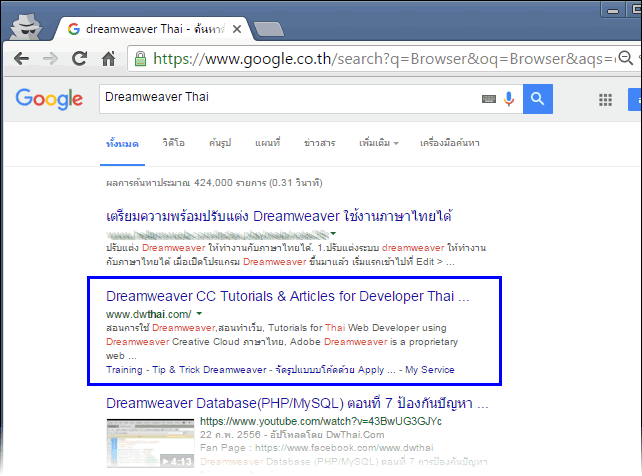
Task: Click the zoom magnifier in address bar
Action: (x=625, y=58)
